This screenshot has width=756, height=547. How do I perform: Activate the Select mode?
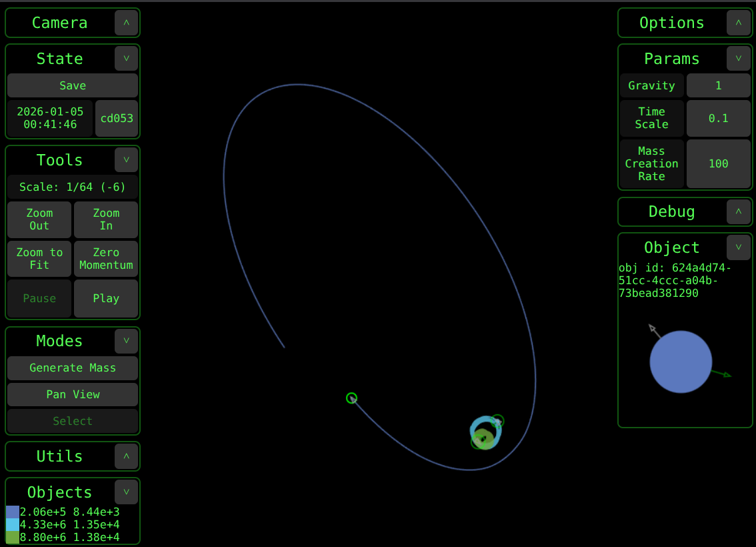(x=73, y=421)
